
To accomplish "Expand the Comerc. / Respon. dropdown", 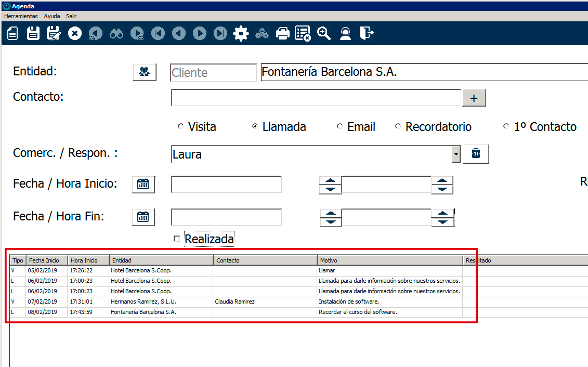I will pos(456,154).
